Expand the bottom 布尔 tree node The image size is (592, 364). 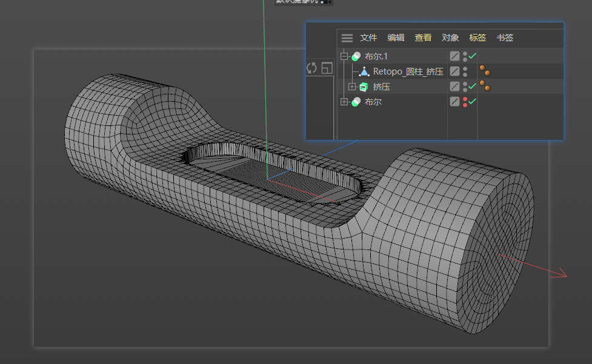344,102
